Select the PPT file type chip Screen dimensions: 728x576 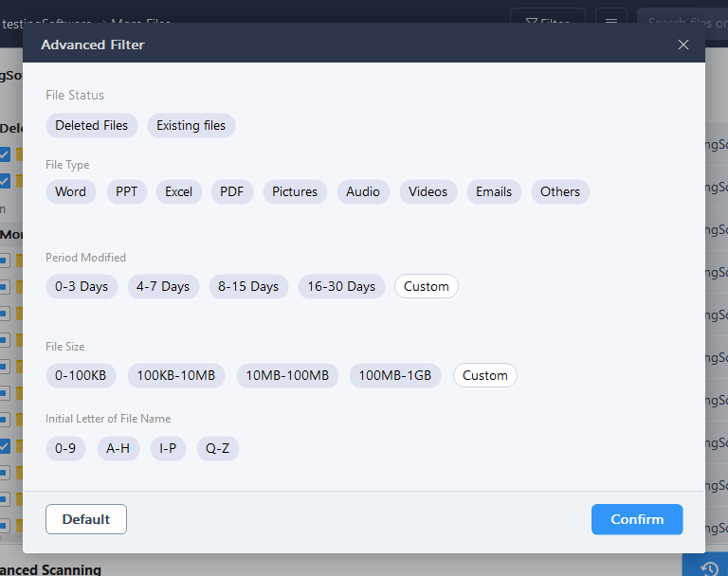127,191
